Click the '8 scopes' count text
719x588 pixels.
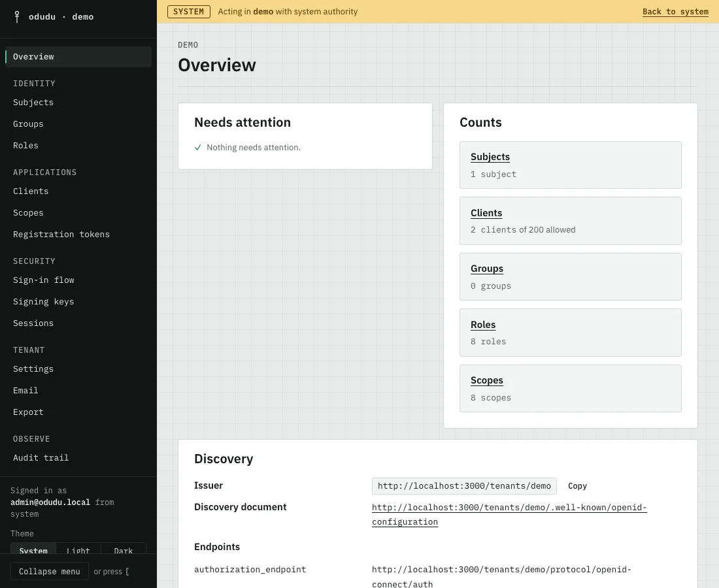(x=491, y=398)
